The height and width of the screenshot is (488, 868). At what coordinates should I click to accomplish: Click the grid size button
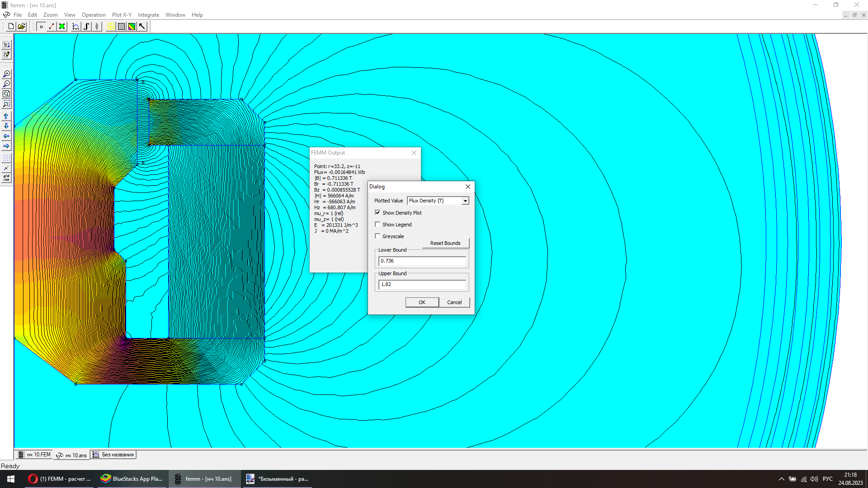(x=6, y=178)
